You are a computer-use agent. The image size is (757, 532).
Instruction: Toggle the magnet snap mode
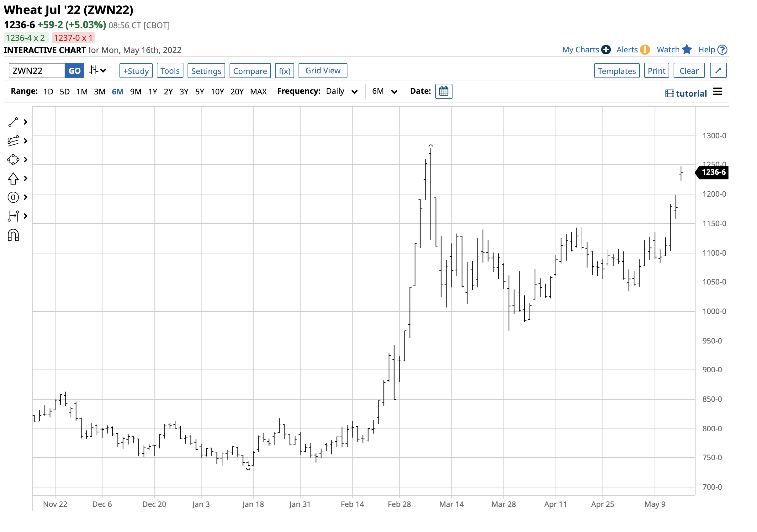(x=13, y=236)
